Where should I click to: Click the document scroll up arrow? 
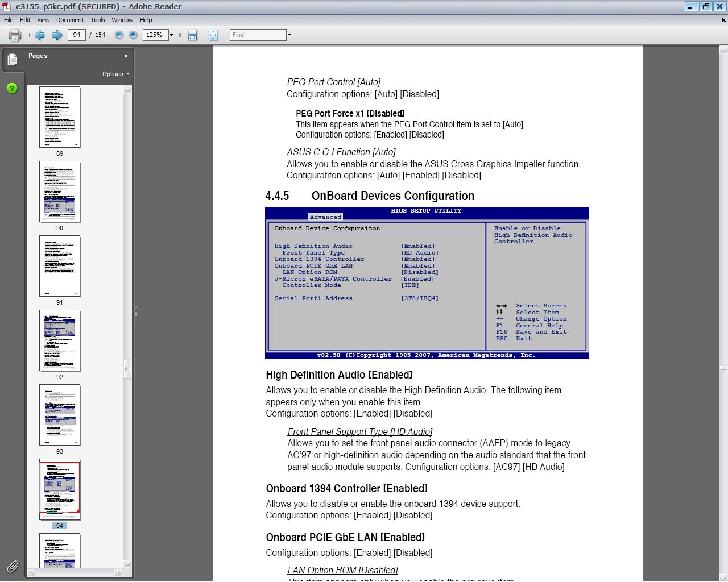click(723, 49)
